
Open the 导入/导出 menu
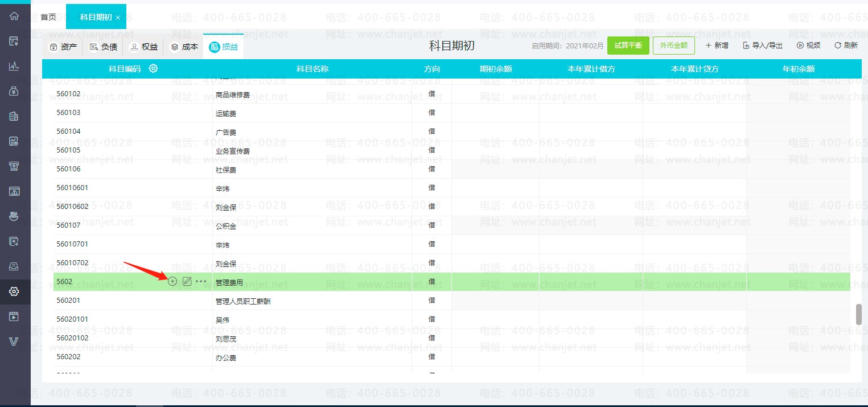[763, 46]
